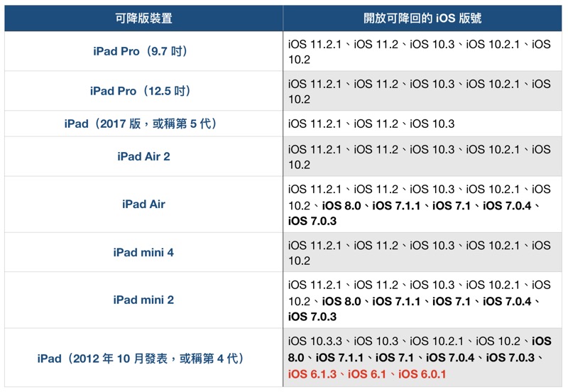568x392 pixels.
Task: Click the iPad (2017 版, 第 5 代) row label
Action: [143, 124]
